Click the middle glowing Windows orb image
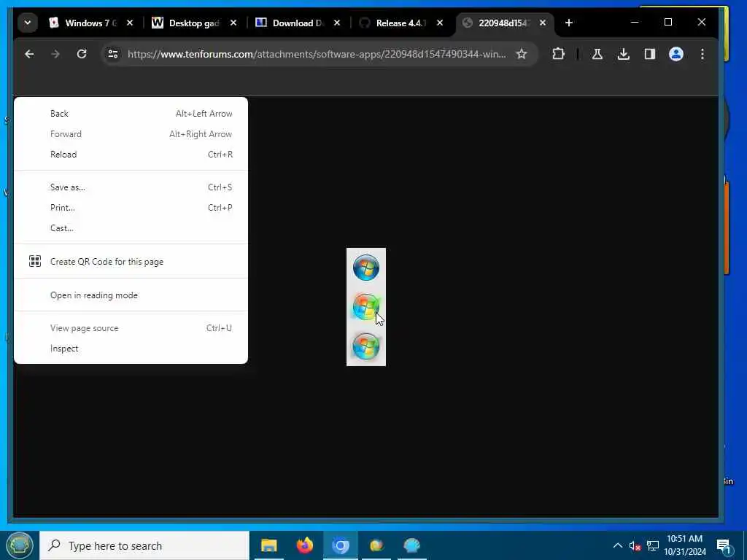This screenshot has height=560, width=747. tap(366, 307)
